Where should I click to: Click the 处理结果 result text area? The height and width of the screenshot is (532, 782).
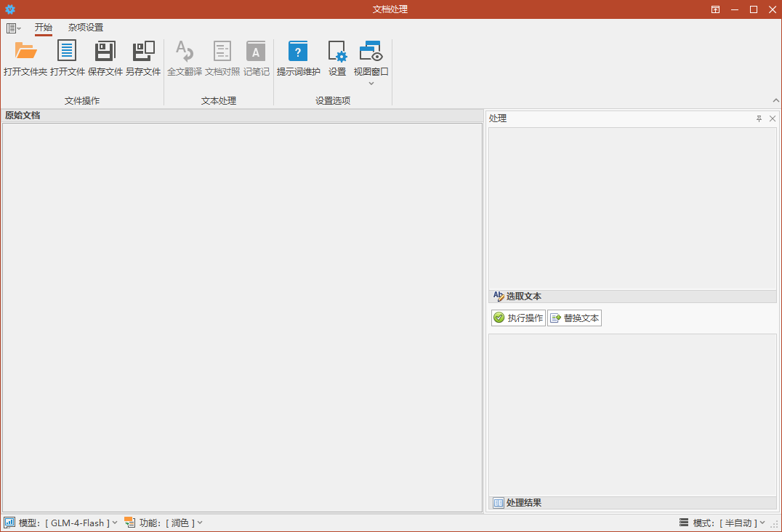[632, 414]
